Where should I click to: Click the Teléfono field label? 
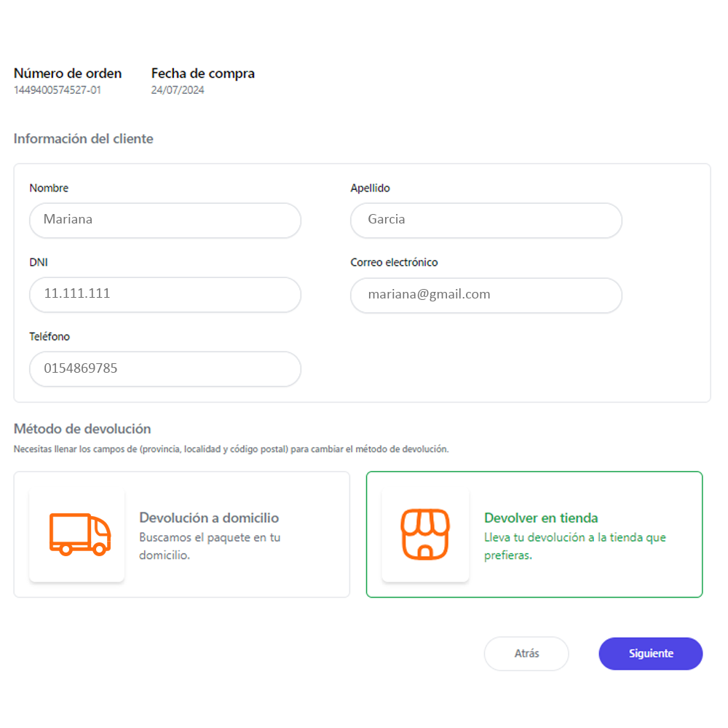pos(50,336)
